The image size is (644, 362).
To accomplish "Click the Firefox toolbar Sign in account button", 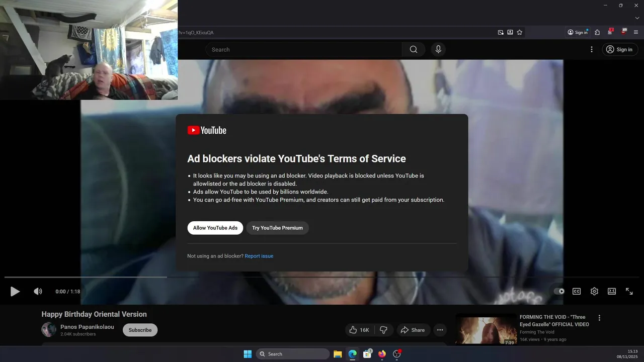I will click(x=578, y=32).
